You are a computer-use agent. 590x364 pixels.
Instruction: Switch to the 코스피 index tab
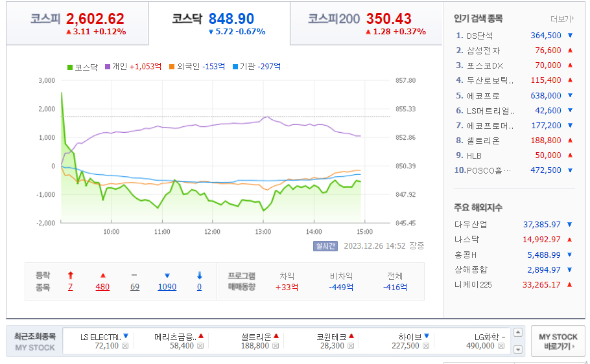pyautogui.click(x=78, y=23)
